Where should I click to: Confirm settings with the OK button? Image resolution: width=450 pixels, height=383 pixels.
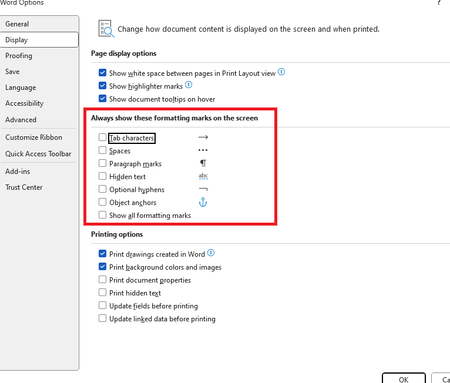pos(404,379)
